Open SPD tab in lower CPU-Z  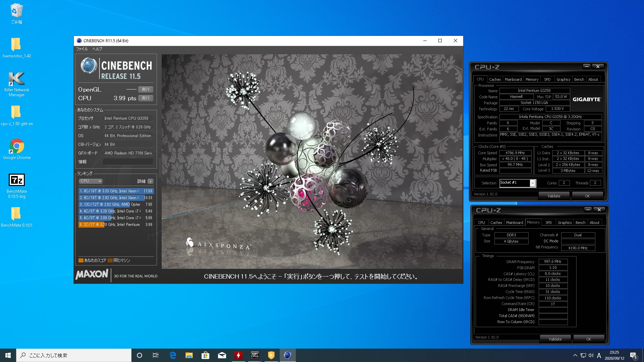549,223
